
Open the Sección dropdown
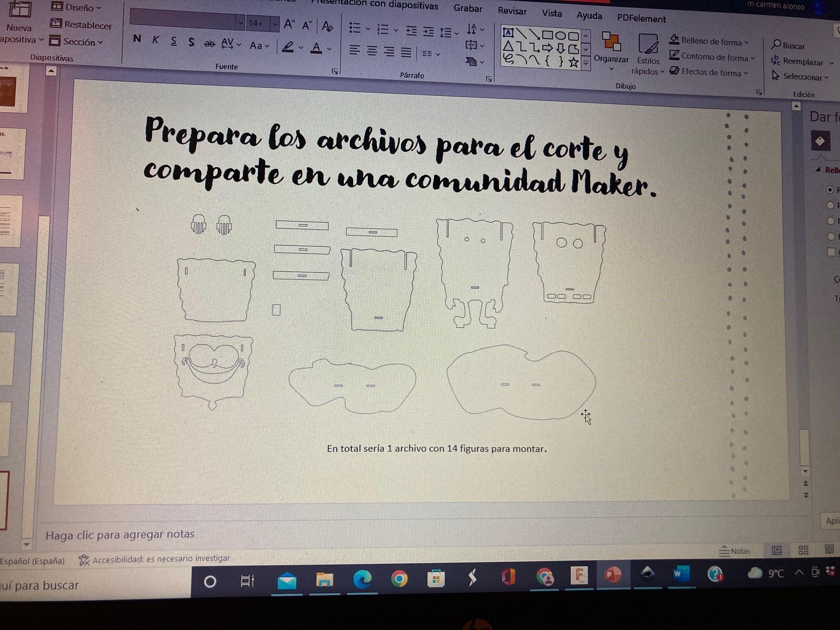[76, 41]
